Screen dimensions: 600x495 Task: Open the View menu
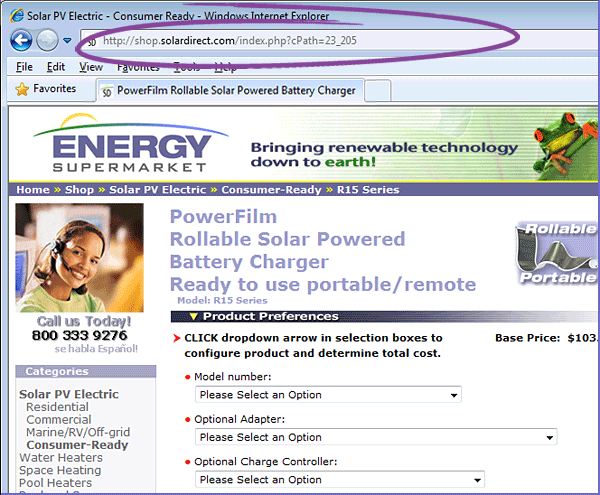91,67
